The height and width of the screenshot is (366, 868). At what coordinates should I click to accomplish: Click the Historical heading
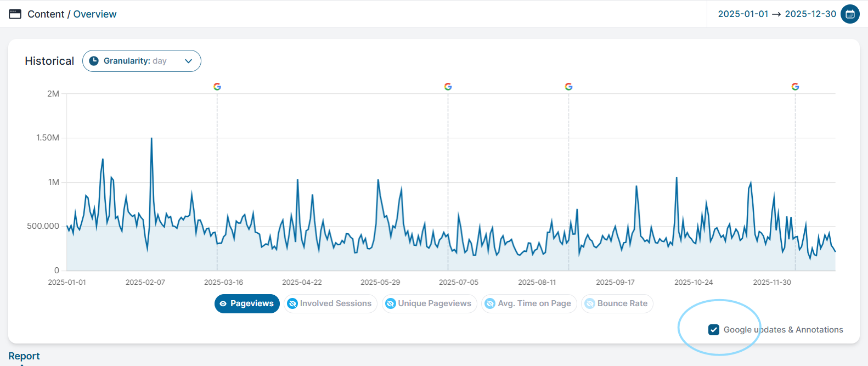click(49, 61)
